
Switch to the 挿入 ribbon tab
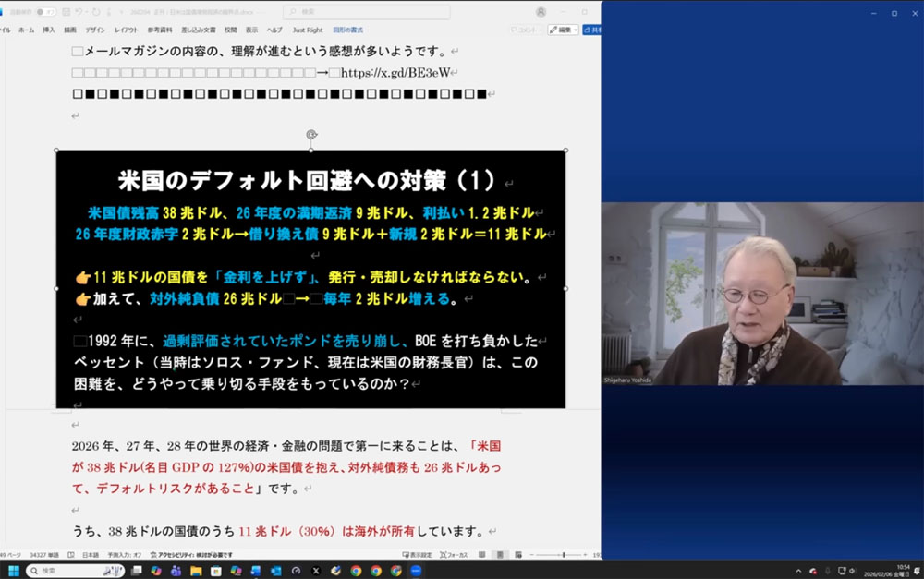point(50,30)
